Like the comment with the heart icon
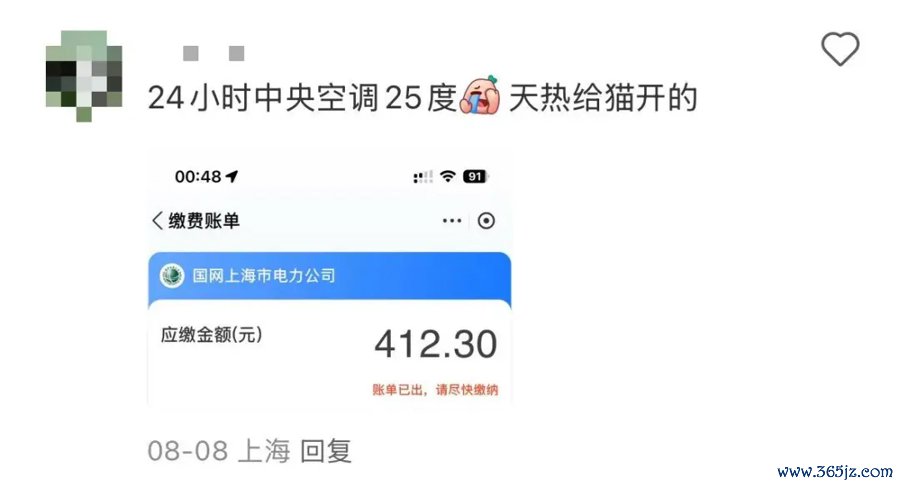 840,49
